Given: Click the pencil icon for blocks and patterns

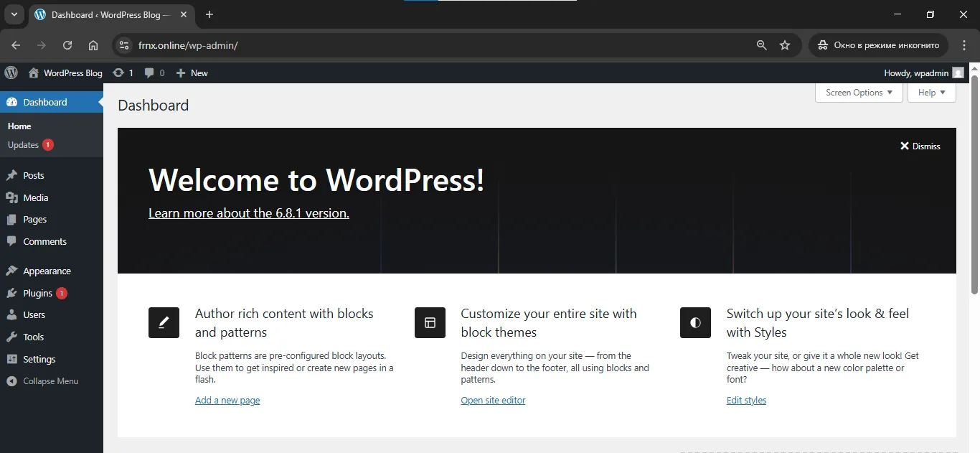Looking at the screenshot, I should click(x=164, y=322).
